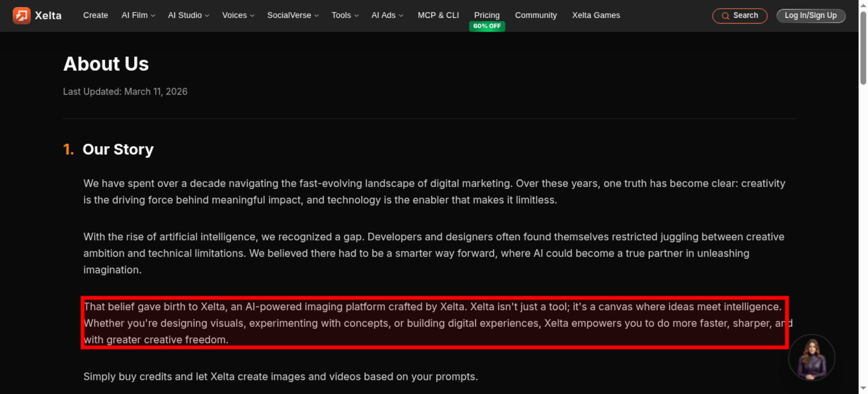Expand the AI Studio menu

[188, 15]
